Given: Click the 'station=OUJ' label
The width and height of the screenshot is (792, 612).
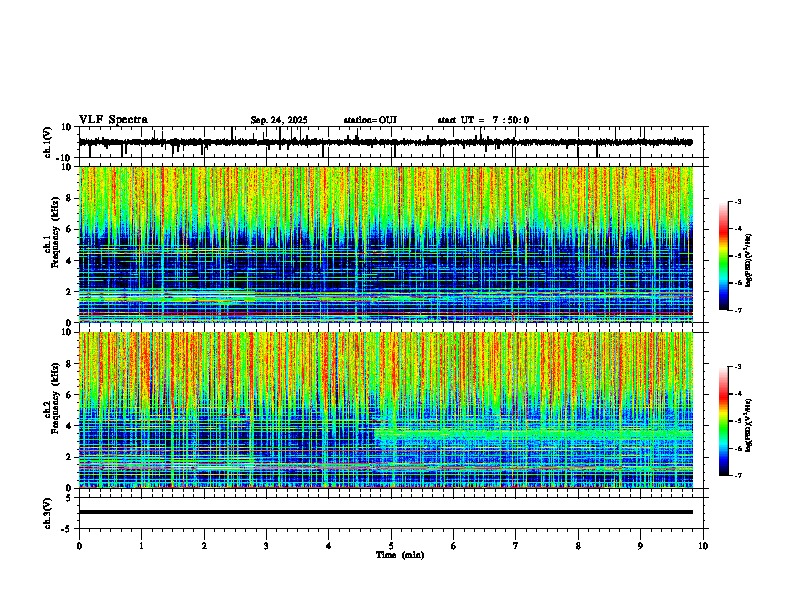Looking at the screenshot, I should (370, 120).
